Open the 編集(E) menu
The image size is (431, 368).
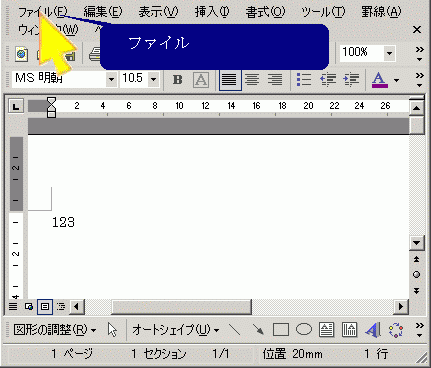tap(103, 12)
